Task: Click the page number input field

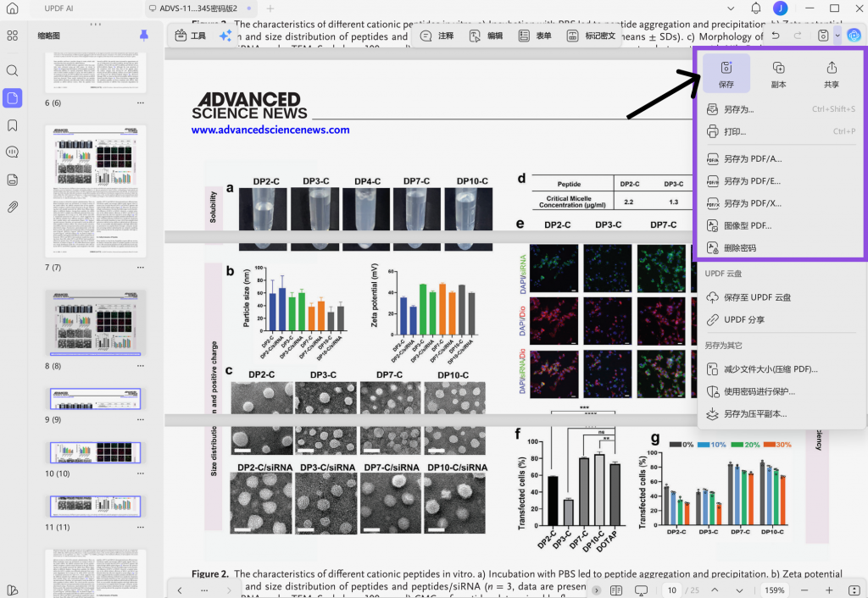Action: [672, 590]
